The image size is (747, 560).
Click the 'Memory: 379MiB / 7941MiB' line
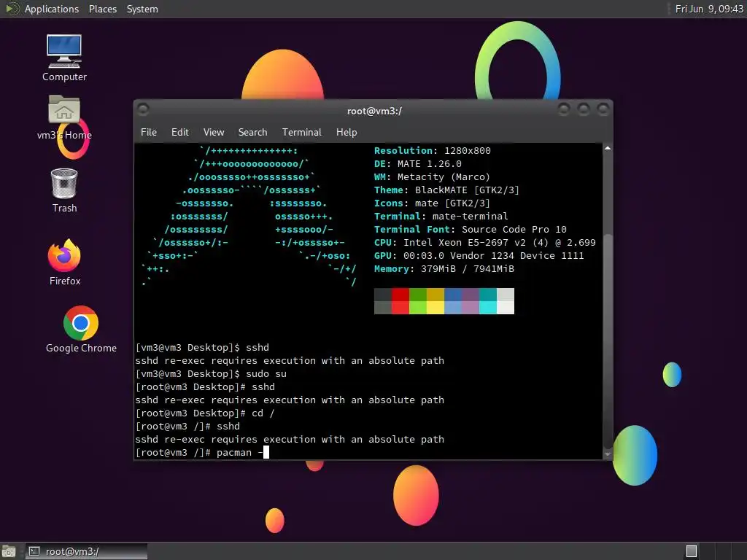coord(444,269)
